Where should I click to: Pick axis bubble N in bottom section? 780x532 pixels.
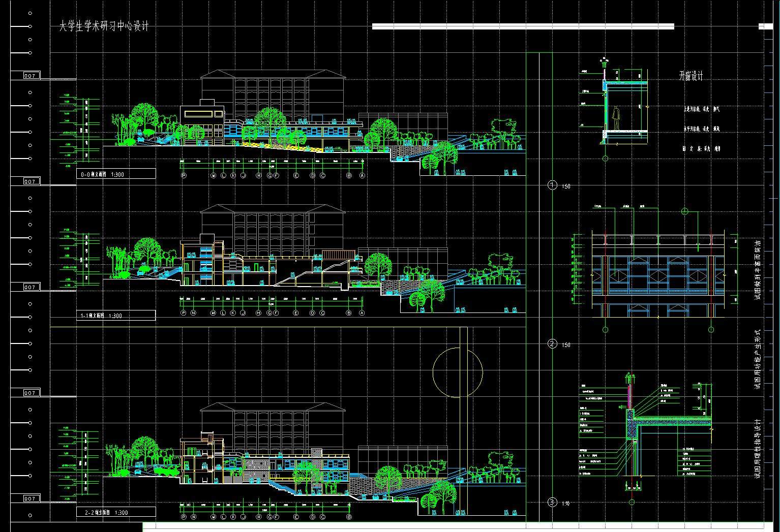pyautogui.click(x=193, y=517)
